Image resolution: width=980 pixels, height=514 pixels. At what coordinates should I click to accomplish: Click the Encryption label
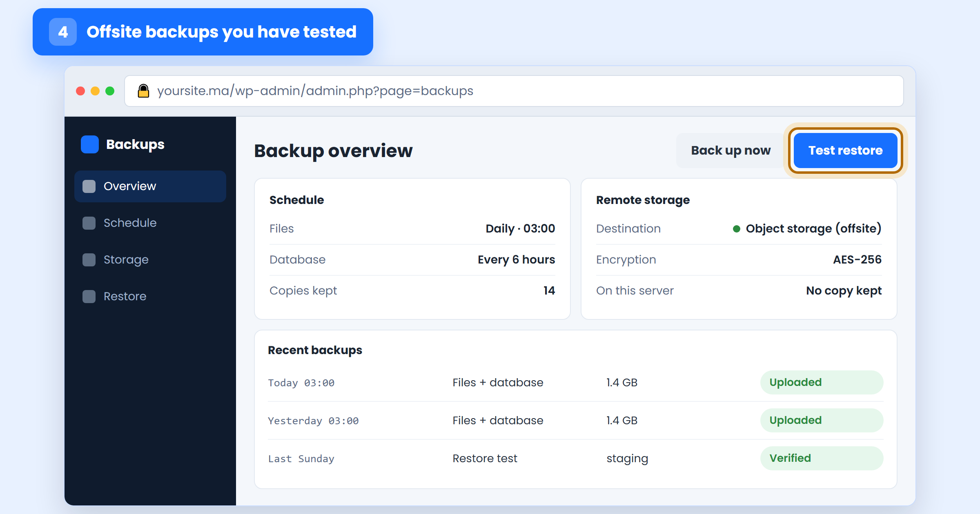pos(626,260)
